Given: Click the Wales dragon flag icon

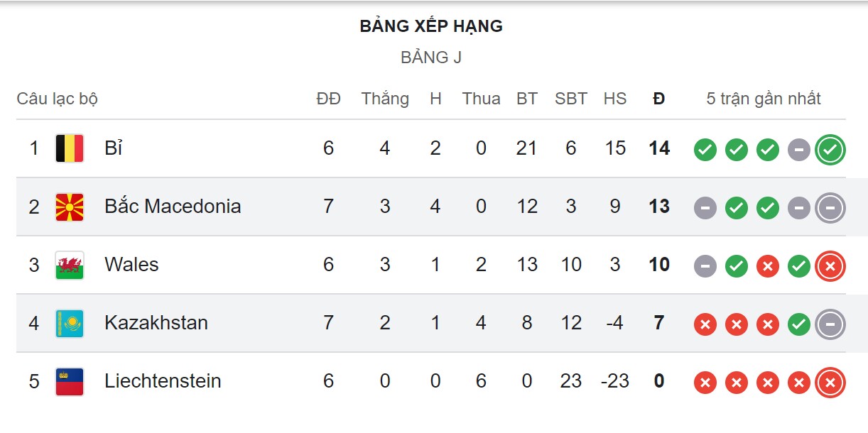Looking at the screenshot, I should point(70,265).
